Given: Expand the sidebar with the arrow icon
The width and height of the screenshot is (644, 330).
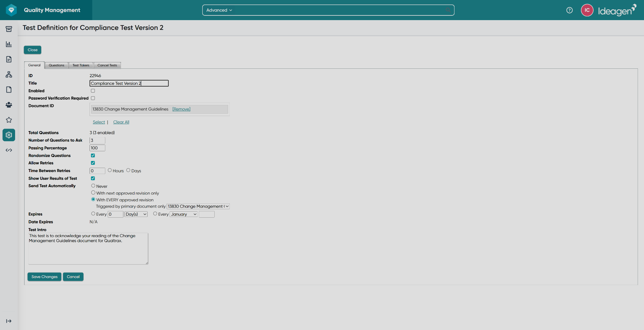Looking at the screenshot, I should [9, 321].
